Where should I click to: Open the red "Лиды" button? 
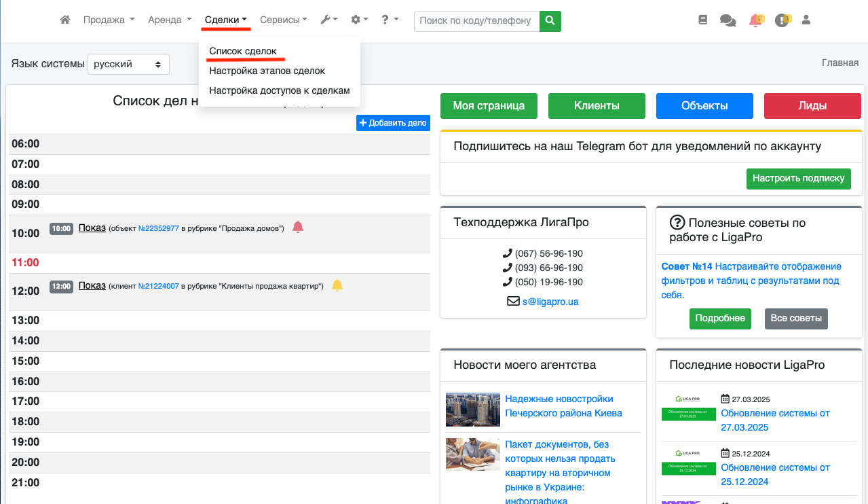point(812,106)
